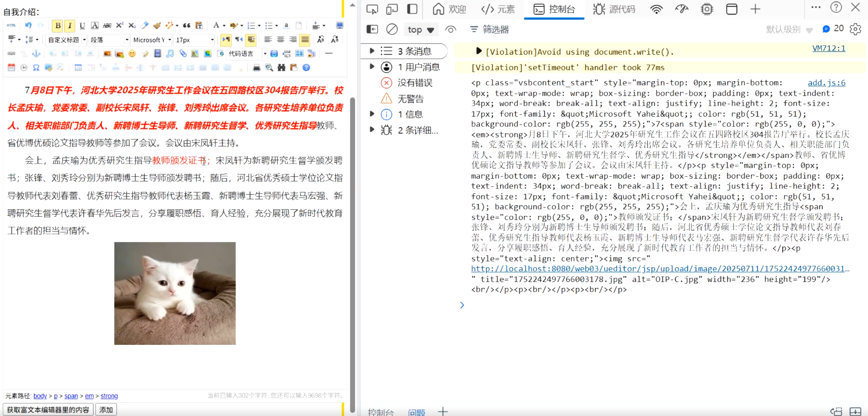Insert special character omega symbol
868x416 pixels.
point(36,67)
